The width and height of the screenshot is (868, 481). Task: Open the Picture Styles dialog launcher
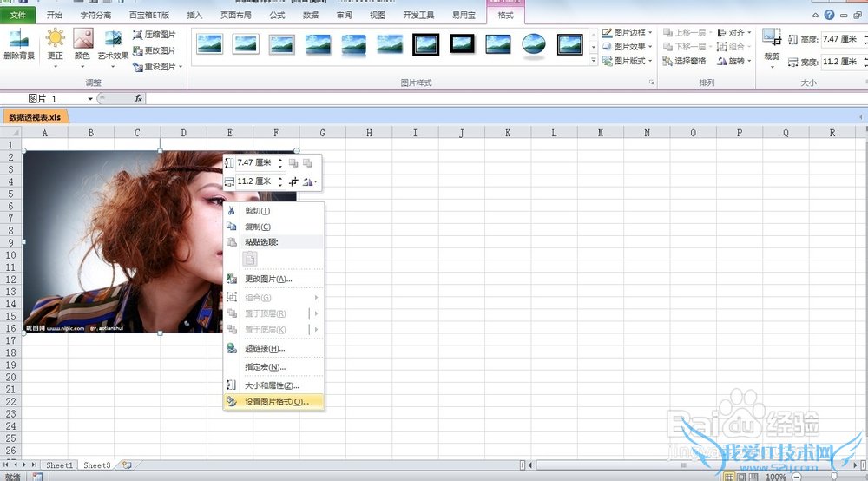[x=652, y=82]
